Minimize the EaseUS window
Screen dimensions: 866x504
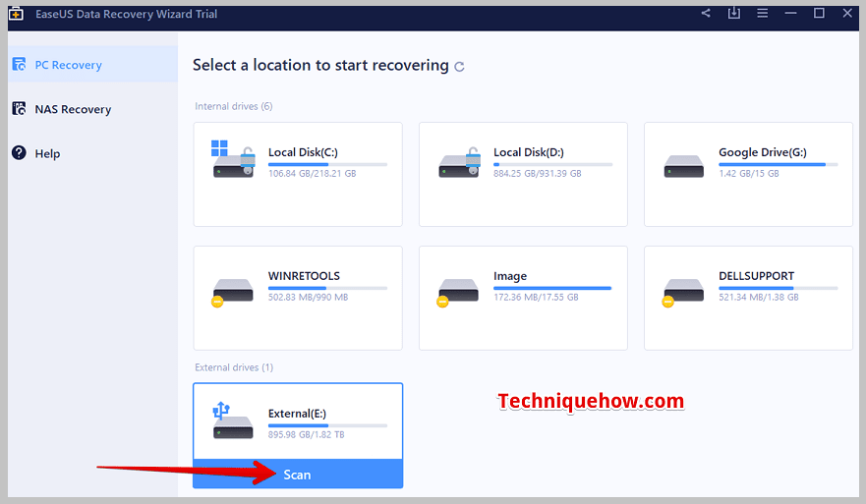(790, 13)
